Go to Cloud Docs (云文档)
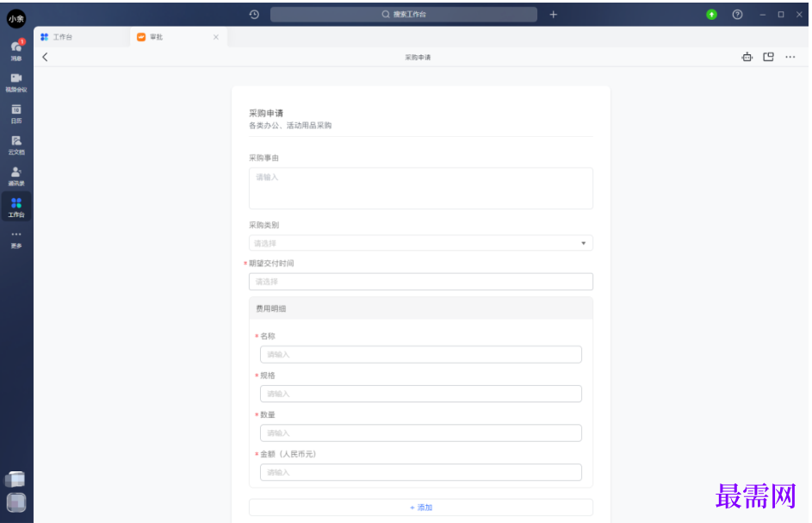This screenshot has width=812, height=523. click(x=16, y=144)
